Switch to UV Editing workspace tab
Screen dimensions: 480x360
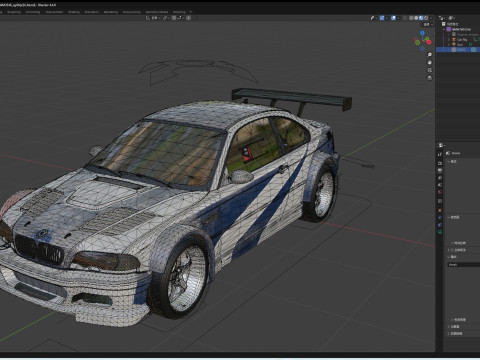pos(33,12)
